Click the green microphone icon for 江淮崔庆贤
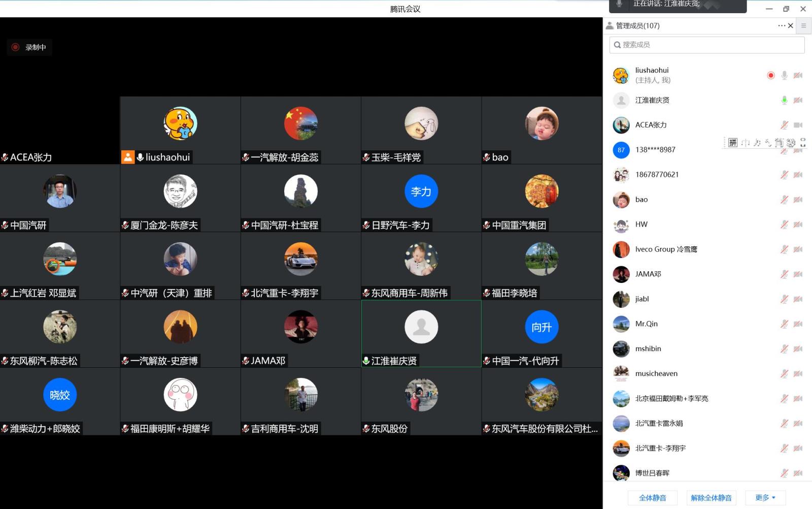 pos(784,100)
